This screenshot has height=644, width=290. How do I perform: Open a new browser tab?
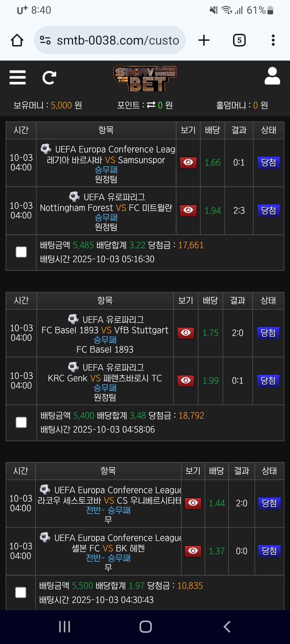tap(204, 40)
